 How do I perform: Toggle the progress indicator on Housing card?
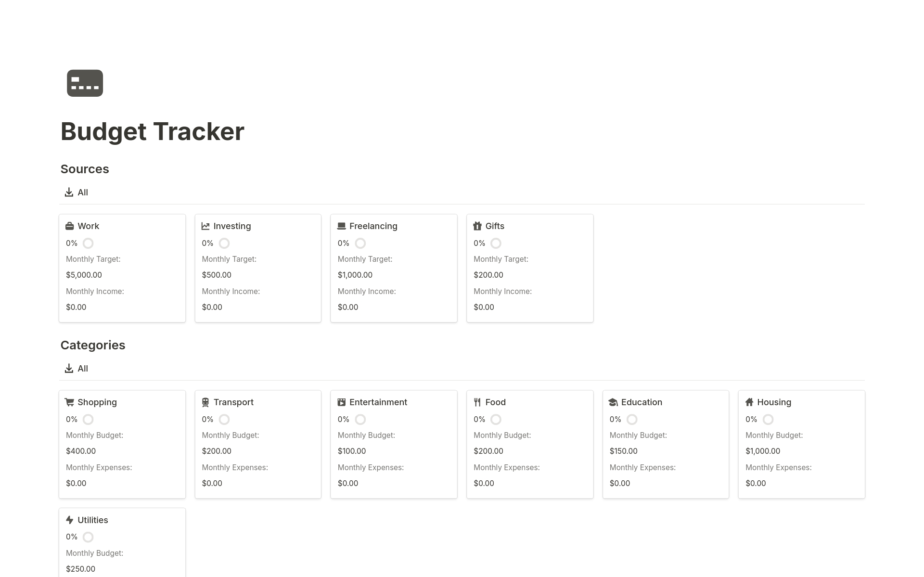[768, 419]
